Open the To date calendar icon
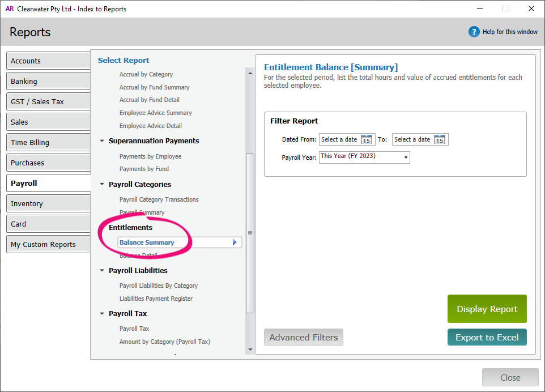Viewport: 545px width, 392px height. tap(439, 139)
